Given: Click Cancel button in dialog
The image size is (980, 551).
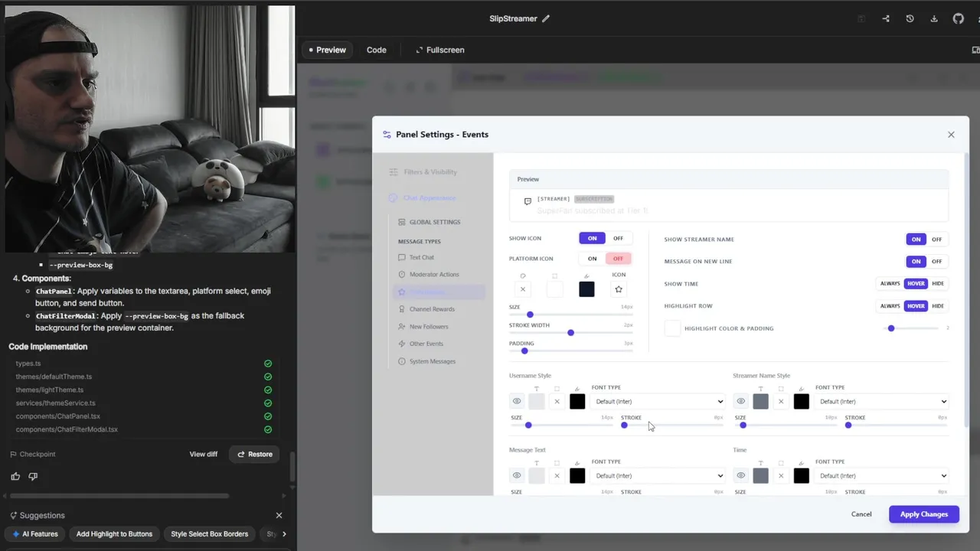Looking at the screenshot, I should [861, 514].
